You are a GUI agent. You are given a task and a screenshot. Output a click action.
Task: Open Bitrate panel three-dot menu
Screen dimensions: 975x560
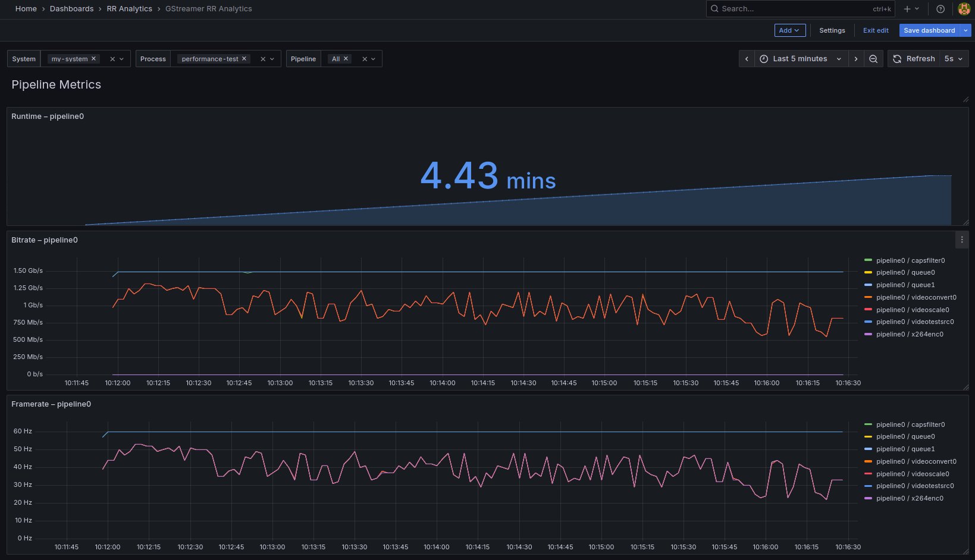click(962, 240)
